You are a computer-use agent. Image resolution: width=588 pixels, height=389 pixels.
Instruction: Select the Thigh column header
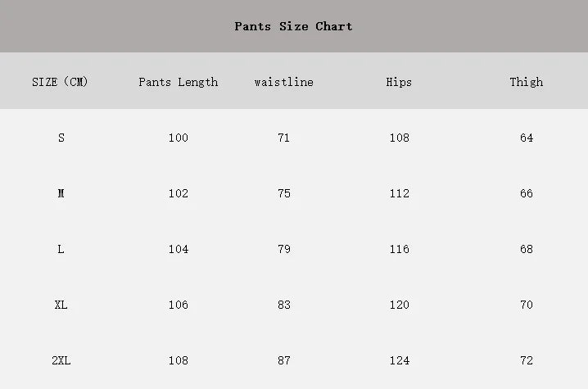tap(527, 82)
